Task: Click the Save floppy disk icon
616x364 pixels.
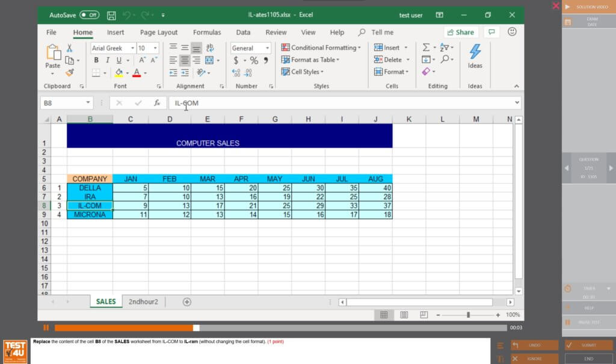Action: coord(111,15)
